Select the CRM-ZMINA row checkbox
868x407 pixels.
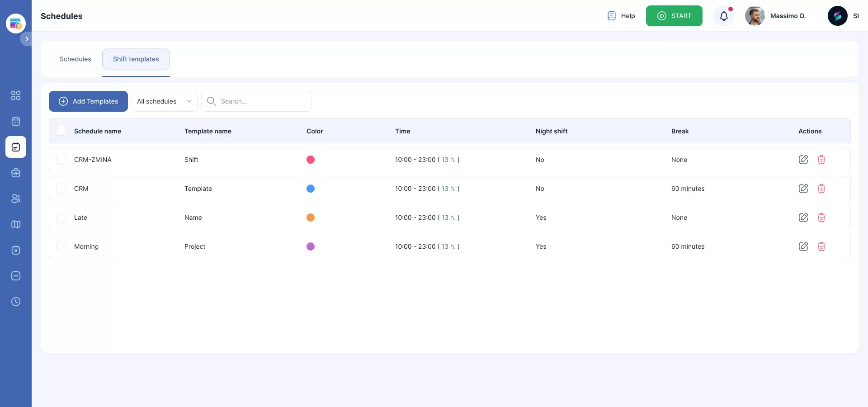(x=61, y=160)
